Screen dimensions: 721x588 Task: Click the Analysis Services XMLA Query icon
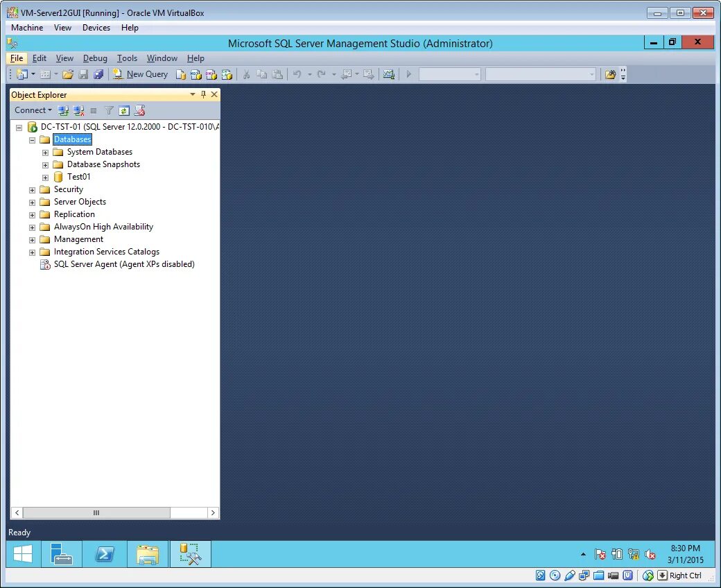click(227, 74)
